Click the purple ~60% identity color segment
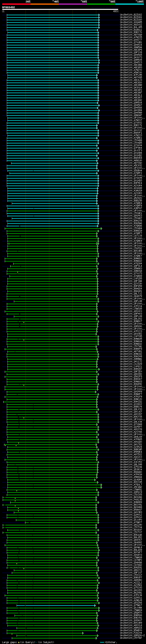Image resolution: width=146 pixels, height=644 pixels. point(73,4)
